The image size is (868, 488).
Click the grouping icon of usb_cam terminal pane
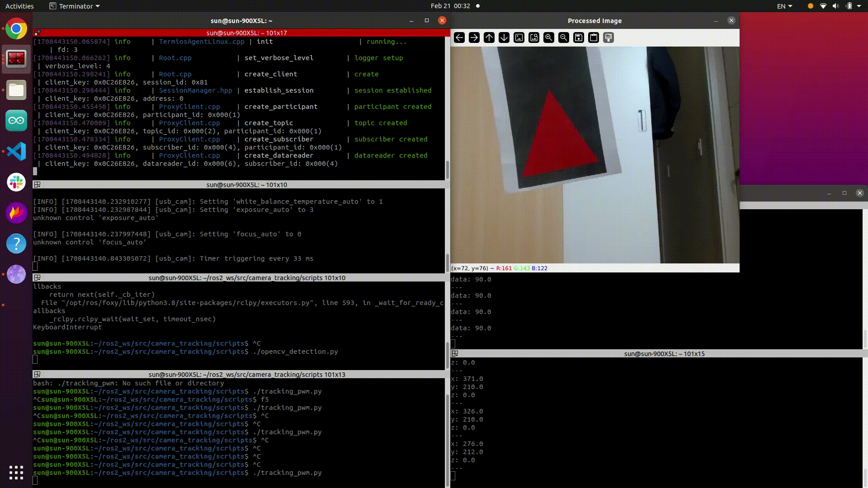click(38, 184)
